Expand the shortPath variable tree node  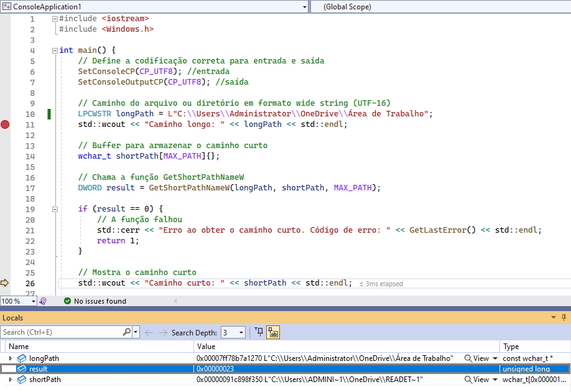coord(11,380)
